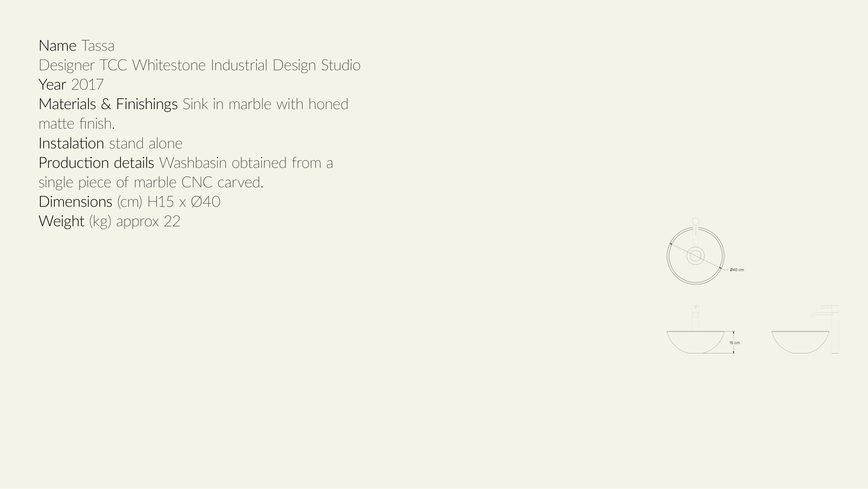Click the "stand alone" text
The image size is (868, 489).
click(145, 144)
